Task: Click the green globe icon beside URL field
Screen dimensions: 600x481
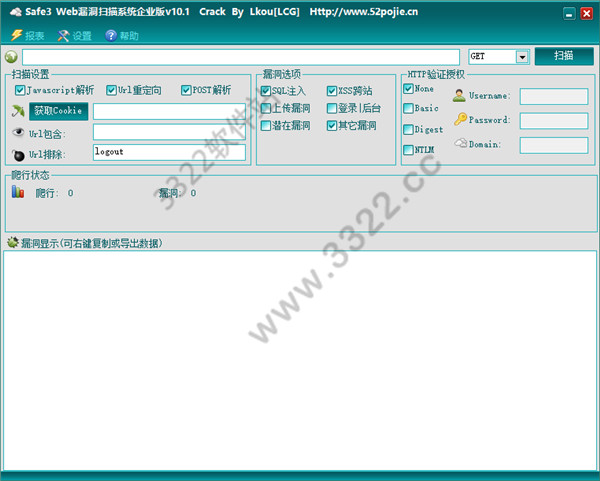Action: tap(11, 57)
